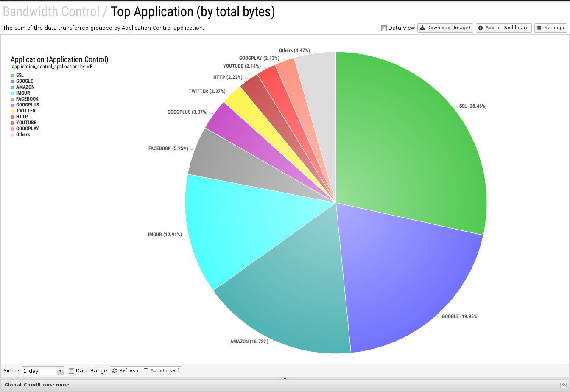
Task: Expand the Global Conditions panel
Action: pyautogui.click(x=562, y=385)
